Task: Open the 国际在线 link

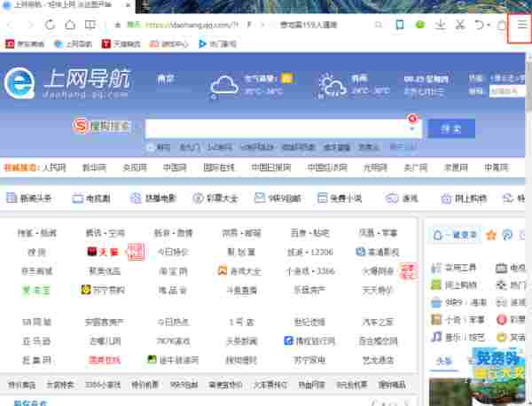Action: coord(219,168)
